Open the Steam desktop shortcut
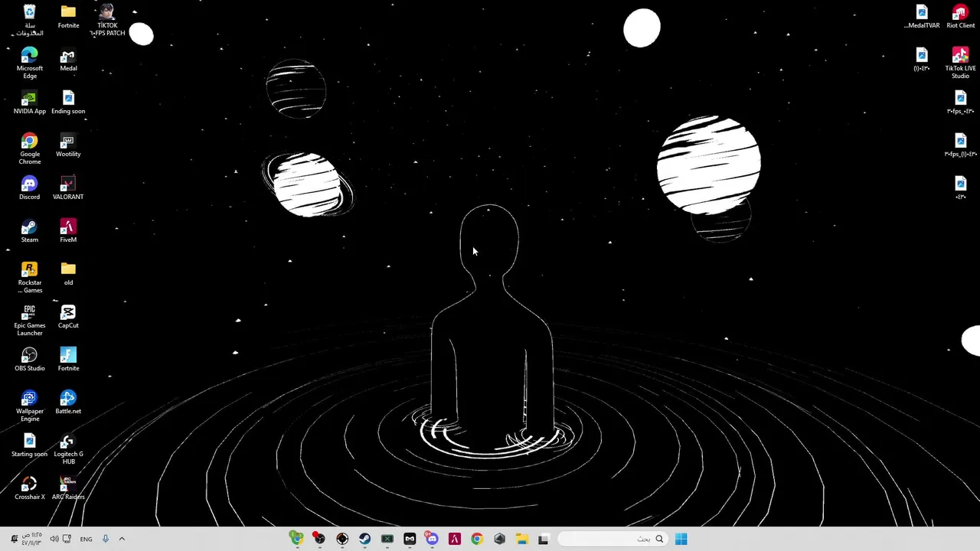The image size is (980, 551). [29, 231]
